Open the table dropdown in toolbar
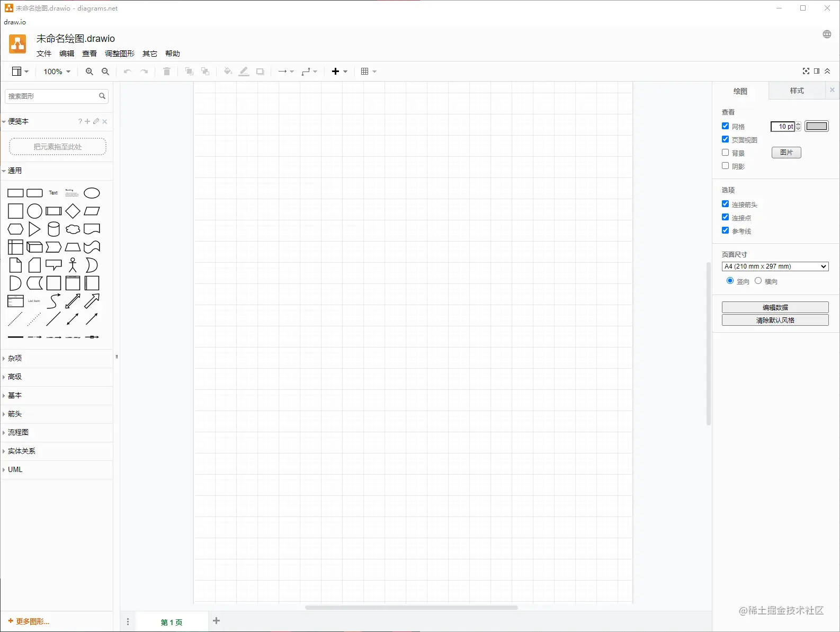Image resolution: width=840 pixels, height=632 pixels. (x=369, y=72)
